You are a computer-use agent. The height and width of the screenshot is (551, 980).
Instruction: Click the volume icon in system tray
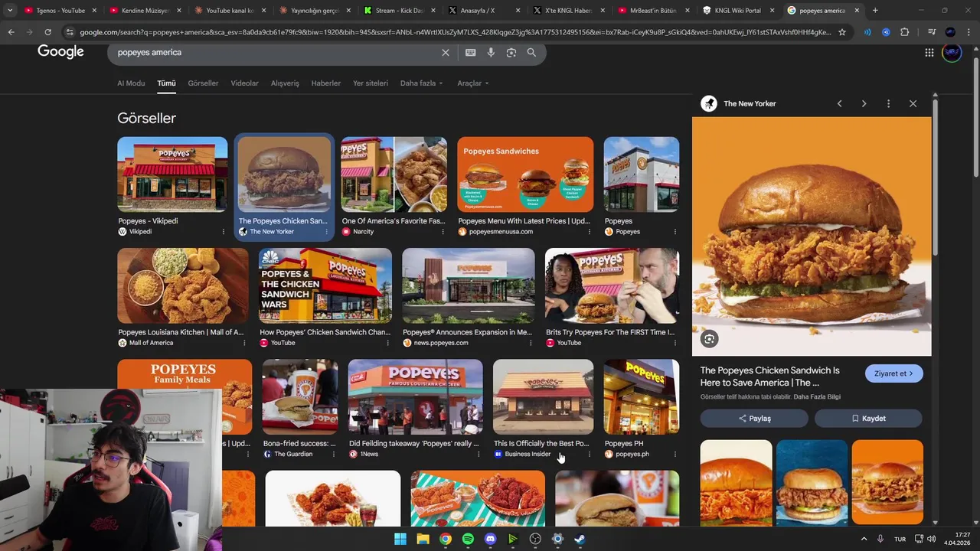point(931,539)
